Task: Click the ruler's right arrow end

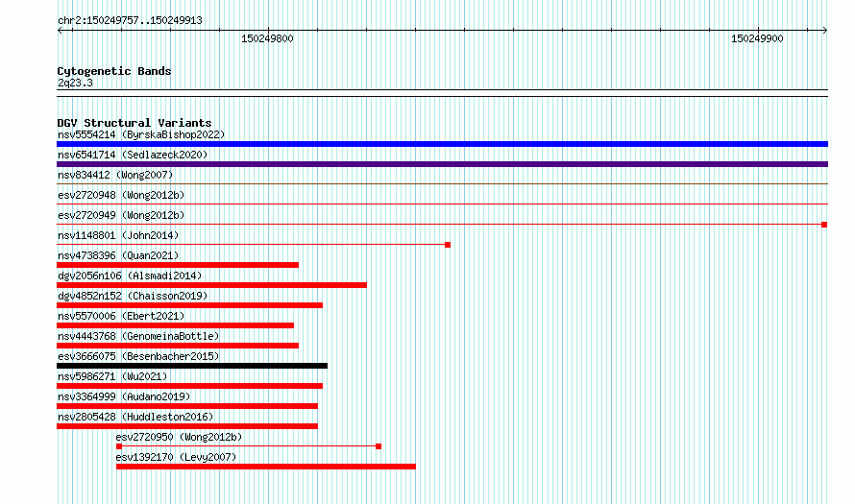Action: tap(825, 31)
